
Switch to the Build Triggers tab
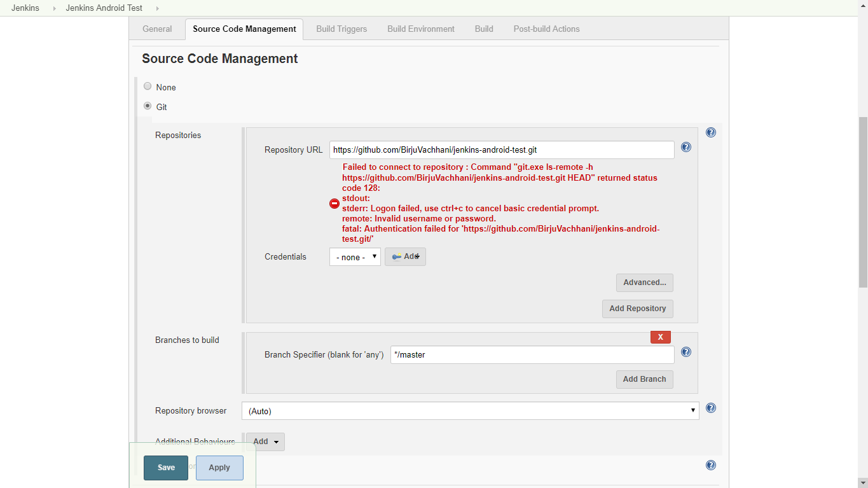tap(341, 29)
